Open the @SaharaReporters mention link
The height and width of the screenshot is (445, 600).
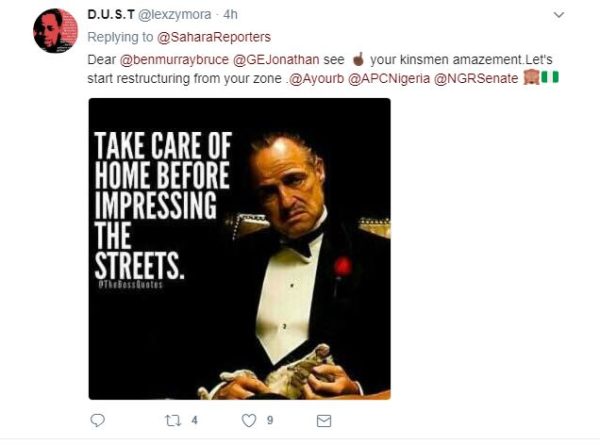point(214,37)
